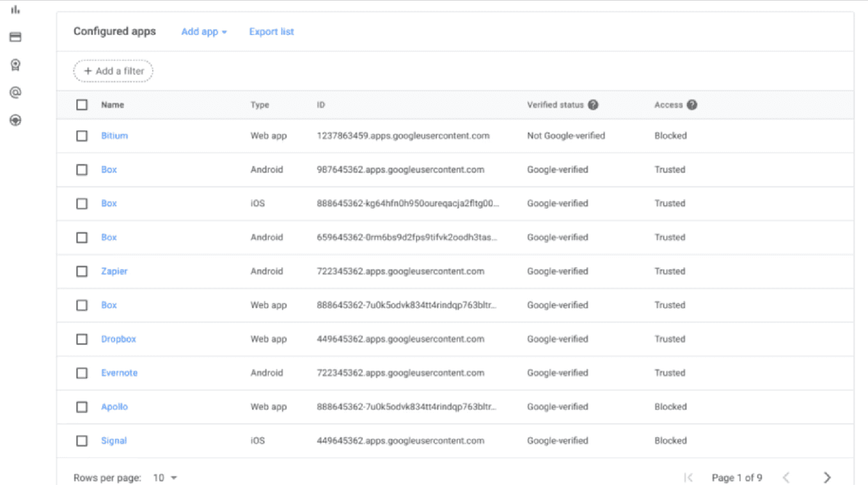Open the bar chart reports sidebar icon
The height and width of the screenshot is (485, 868).
15,10
